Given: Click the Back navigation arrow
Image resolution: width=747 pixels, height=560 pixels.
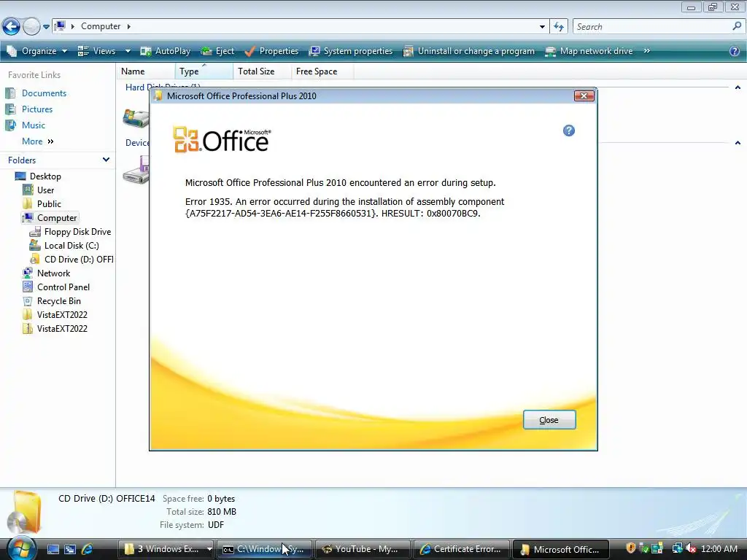Looking at the screenshot, I should point(12,26).
